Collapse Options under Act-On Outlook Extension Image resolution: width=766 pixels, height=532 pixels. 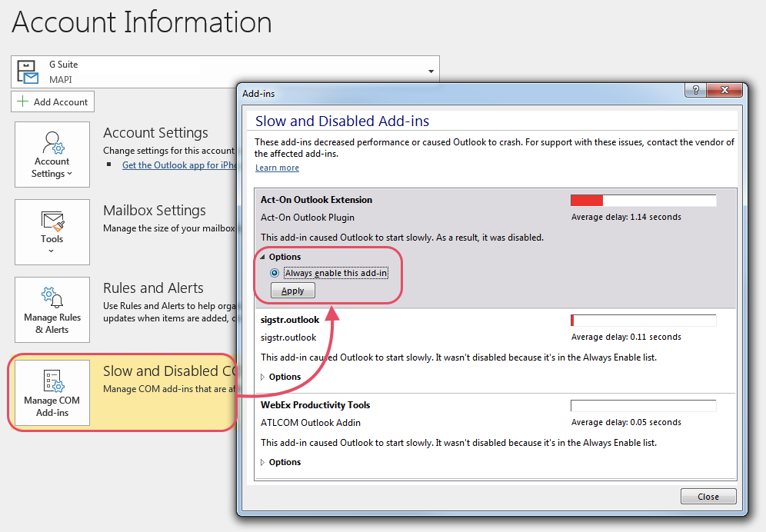(x=262, y=257)
